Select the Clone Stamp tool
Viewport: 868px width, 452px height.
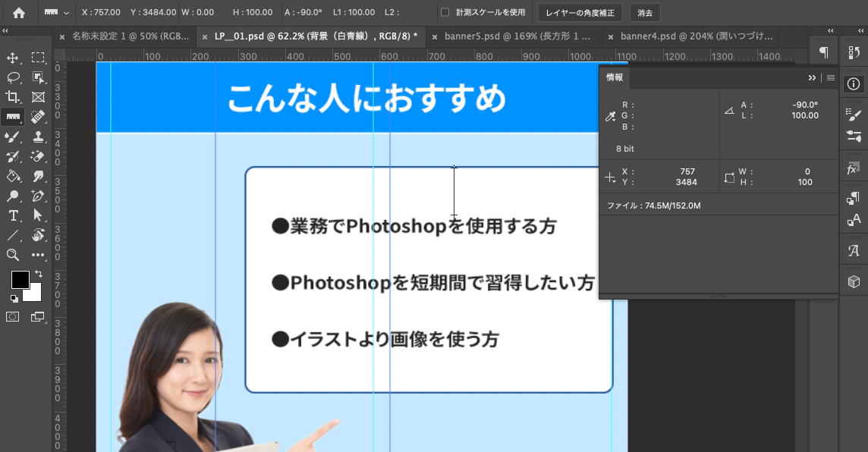(38, 137)
